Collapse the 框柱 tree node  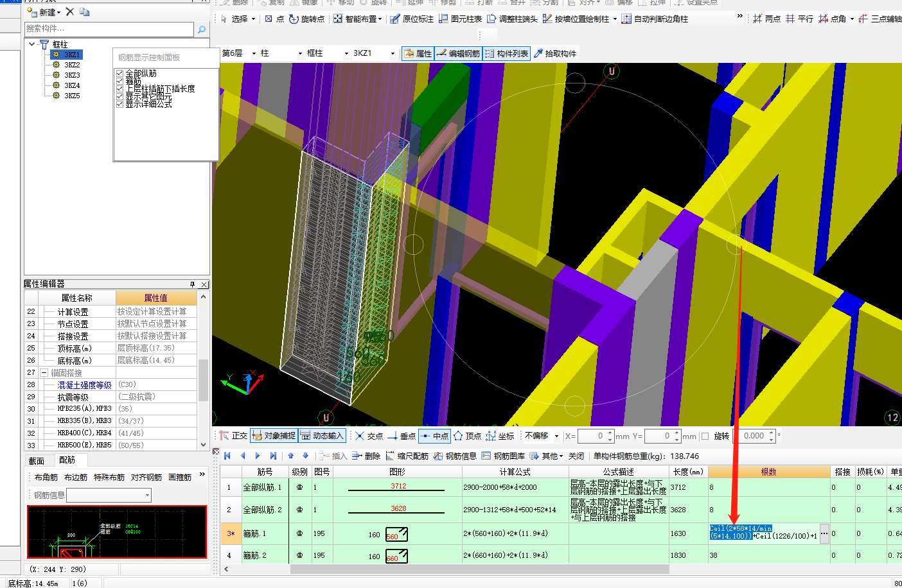point(32,44)
